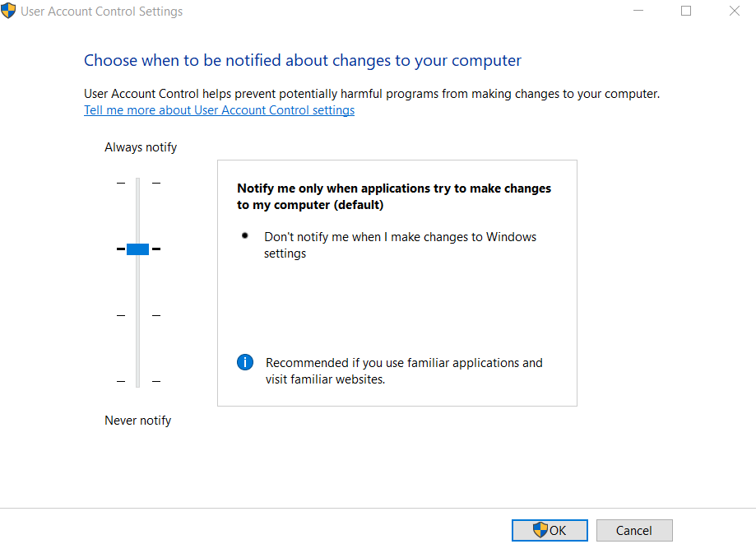The width and height of the screenshot is (756, 558).
Task: Open Tell me more about User Account Control settings
Action: [219, 109]
